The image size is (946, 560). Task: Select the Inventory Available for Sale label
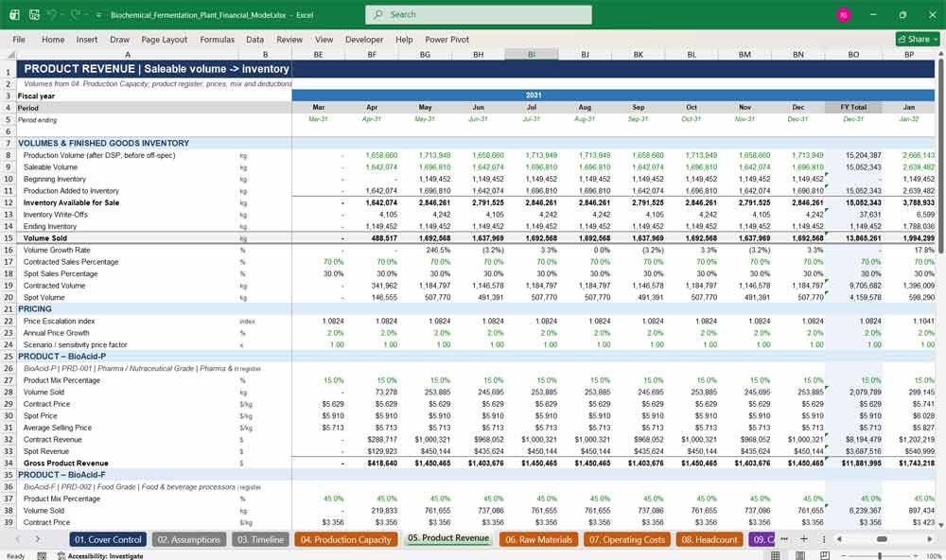pyautogui.click(x=71, y=202)
